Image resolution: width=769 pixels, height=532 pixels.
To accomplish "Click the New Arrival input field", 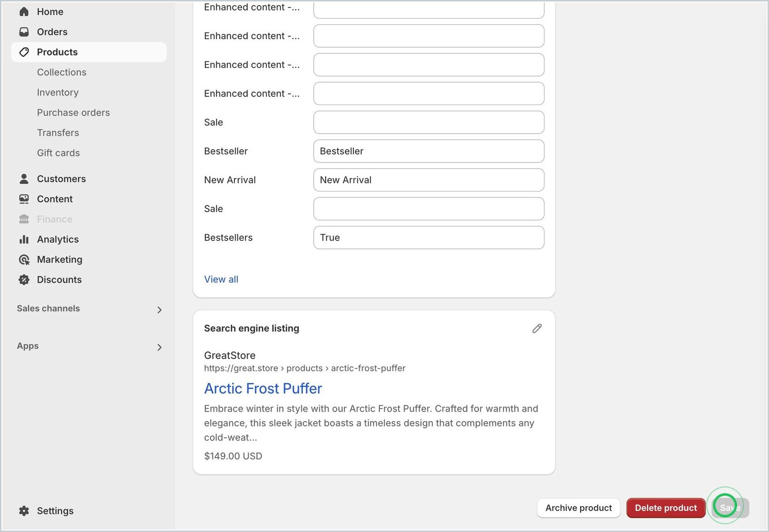I will point(429,180).
